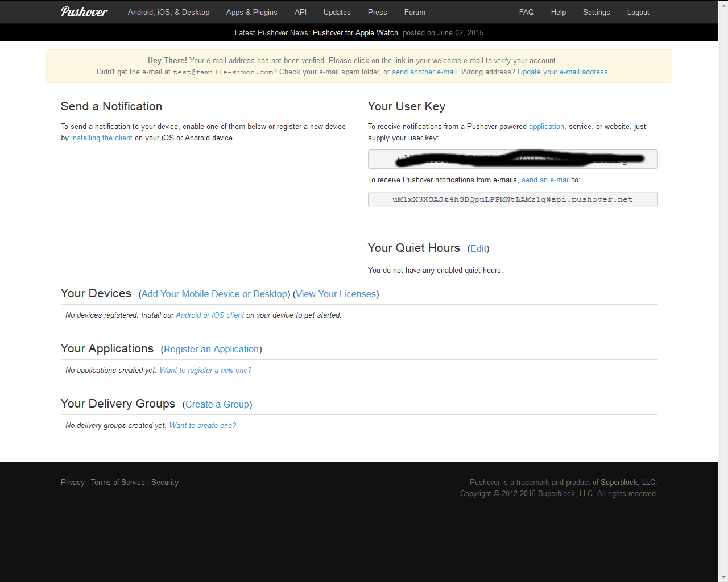Click Register an Application
This screenshot has height=582, width=728.
211,350
